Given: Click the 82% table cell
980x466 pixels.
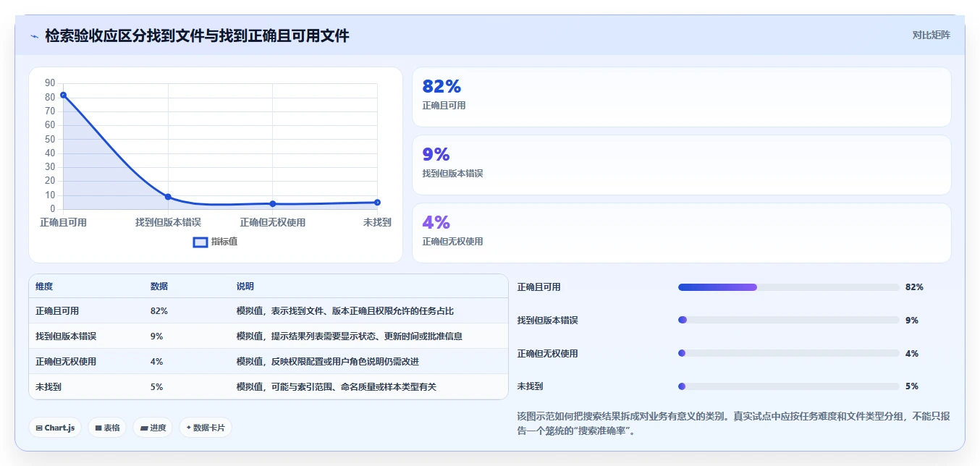Looking at the screenshot, I should click(159, 311).
